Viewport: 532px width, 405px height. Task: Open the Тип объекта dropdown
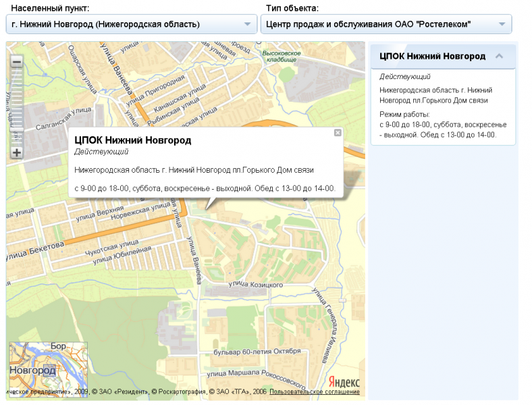(386, 24)
